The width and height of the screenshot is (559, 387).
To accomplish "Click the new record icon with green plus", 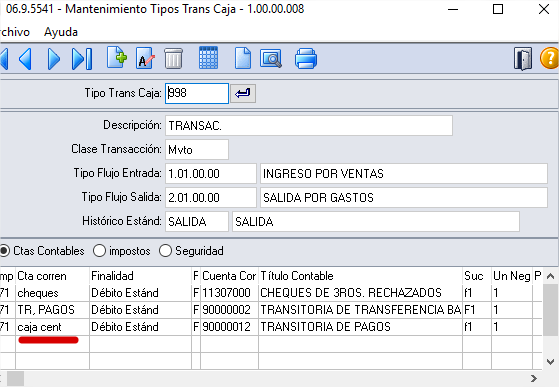I will pyautogui.click(x=117, y=58).
